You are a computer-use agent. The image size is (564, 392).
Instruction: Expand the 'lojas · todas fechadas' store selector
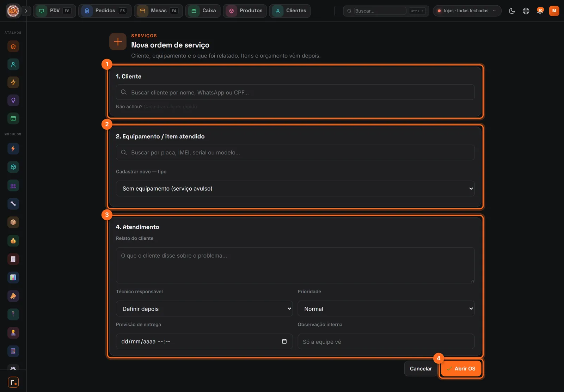[x=467, y=11]
